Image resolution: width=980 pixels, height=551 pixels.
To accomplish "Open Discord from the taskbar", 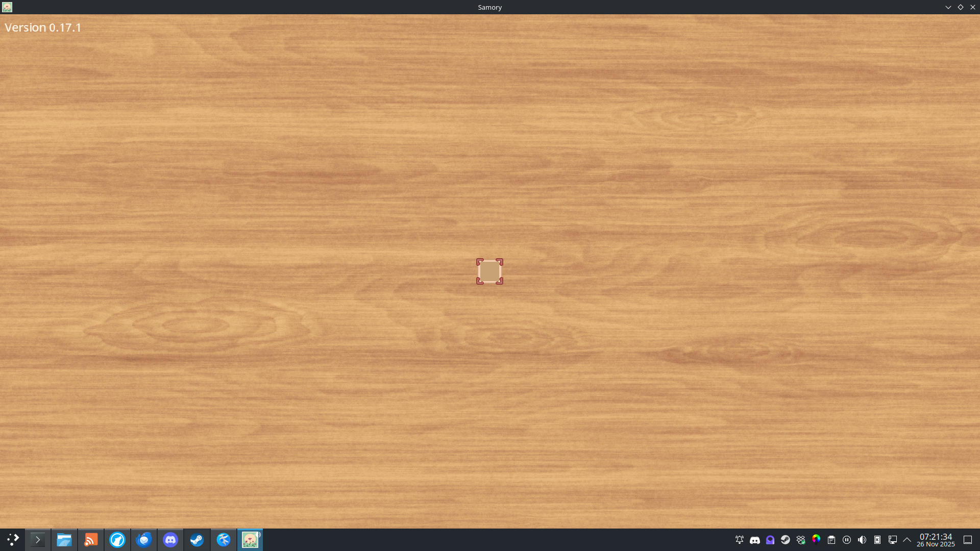I will 170,540.
